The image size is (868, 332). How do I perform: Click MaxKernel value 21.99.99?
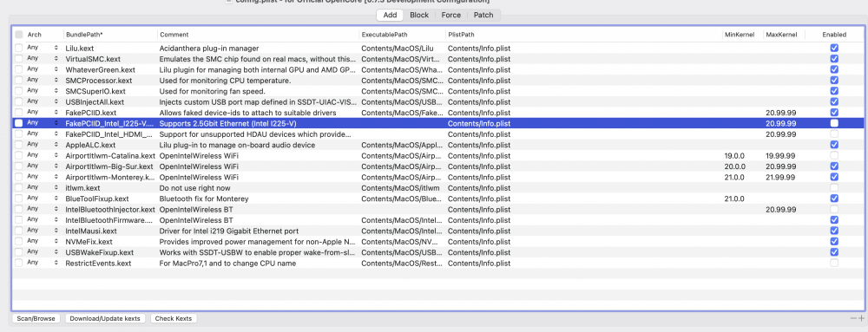(x=780, y=178)
